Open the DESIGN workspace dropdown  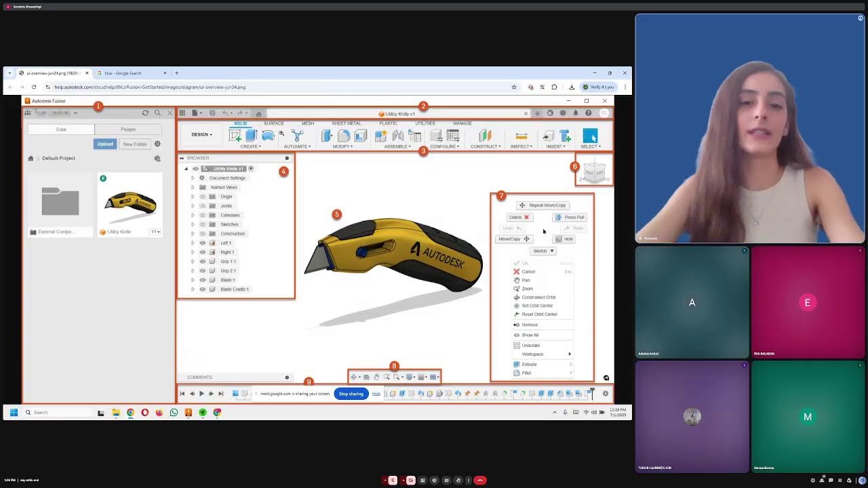point(201,134)
